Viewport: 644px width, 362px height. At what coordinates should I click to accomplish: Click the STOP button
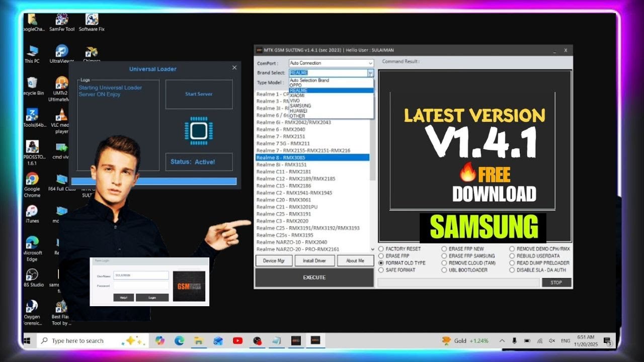(x=556, y=283)
